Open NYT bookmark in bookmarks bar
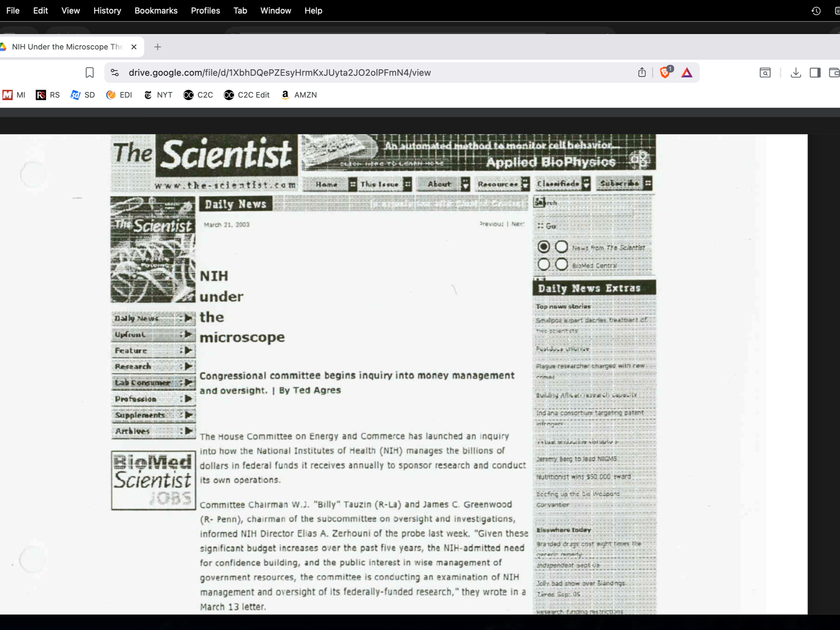The image size is (840, 630). point(158,95)
